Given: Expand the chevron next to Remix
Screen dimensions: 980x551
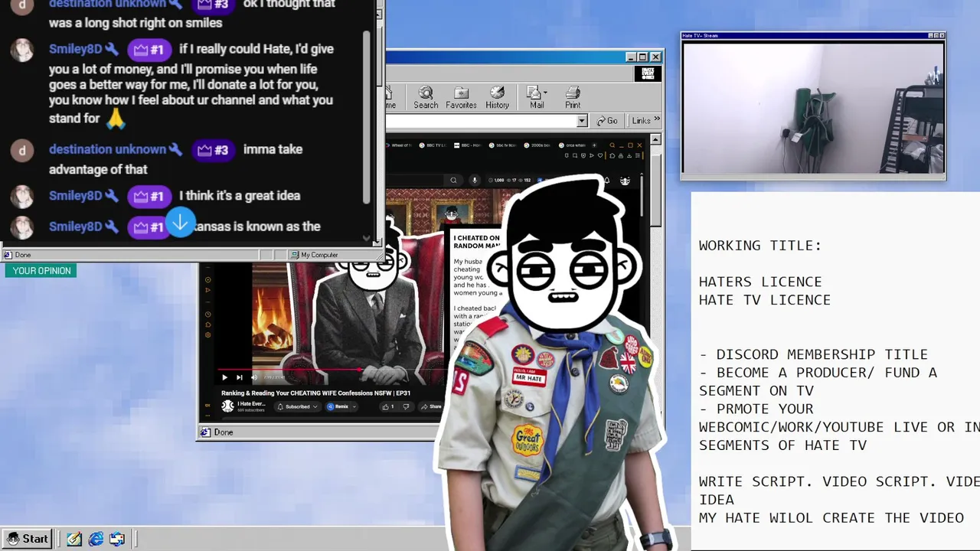Looking at the screenshot, I should pos(354,407).
